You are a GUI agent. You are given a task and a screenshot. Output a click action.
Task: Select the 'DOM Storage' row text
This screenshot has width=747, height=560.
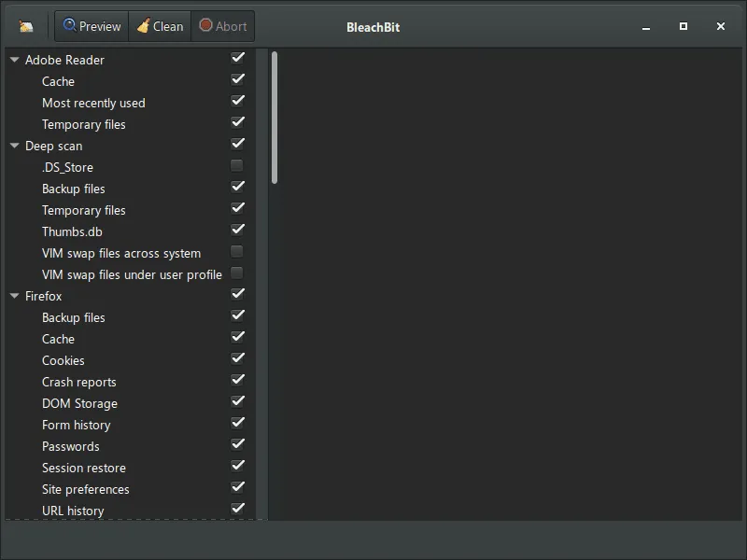[x=79, y=403]
